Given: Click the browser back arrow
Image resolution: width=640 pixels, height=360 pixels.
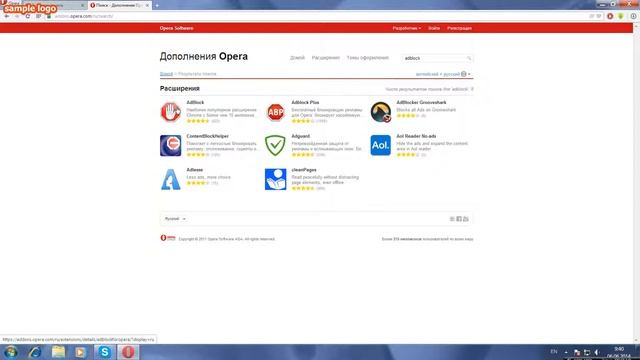Looking at the screenshot, I should coord(7,16).
